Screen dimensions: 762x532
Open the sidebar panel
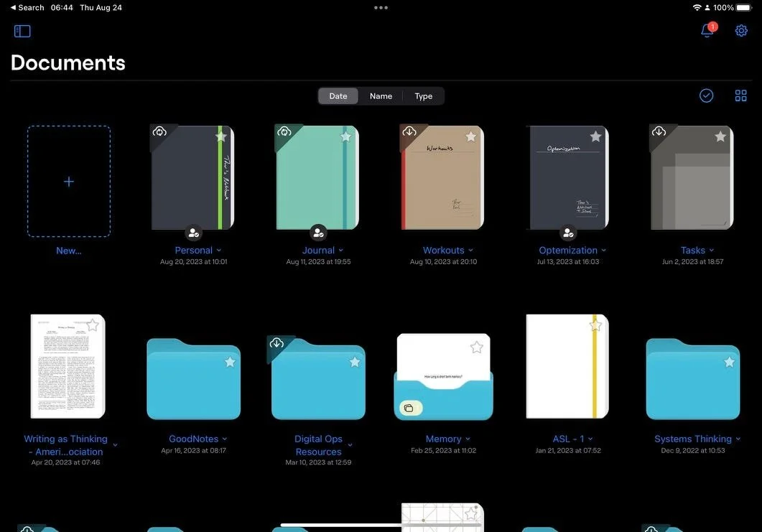pos(22,30)
